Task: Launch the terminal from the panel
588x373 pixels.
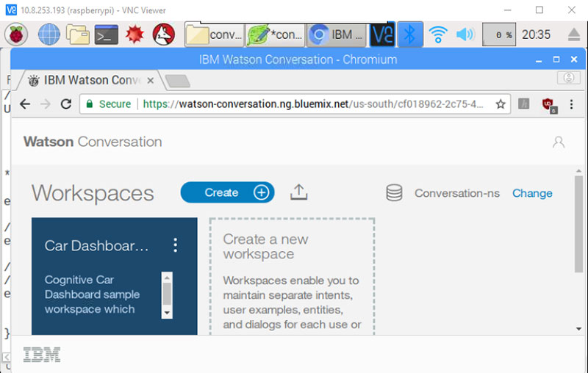Action: [x=107, y=35]
